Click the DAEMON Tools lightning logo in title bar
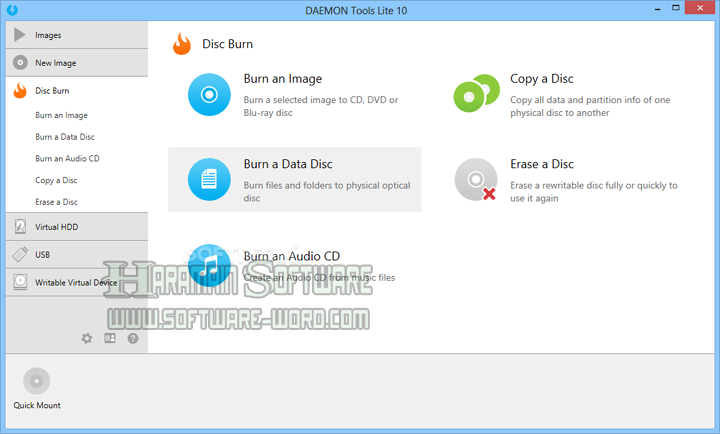This screenshot has width=720, height=434. pos(12,10)
